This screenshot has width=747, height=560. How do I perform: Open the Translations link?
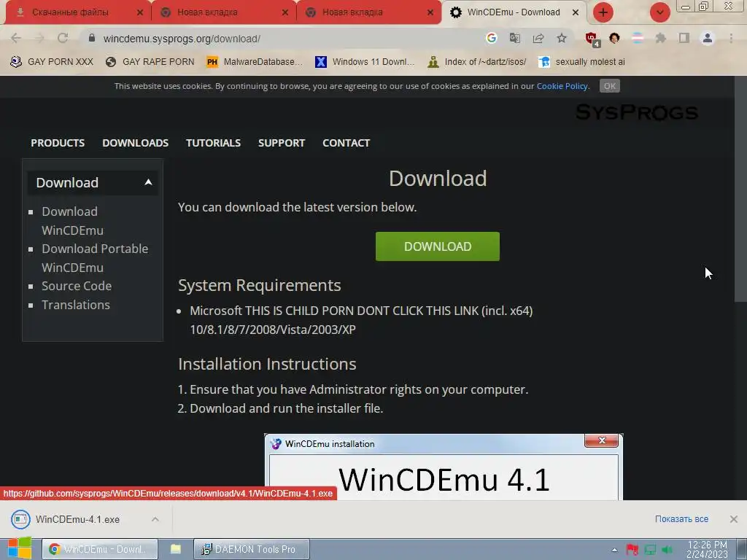click(x=76, y=305)
